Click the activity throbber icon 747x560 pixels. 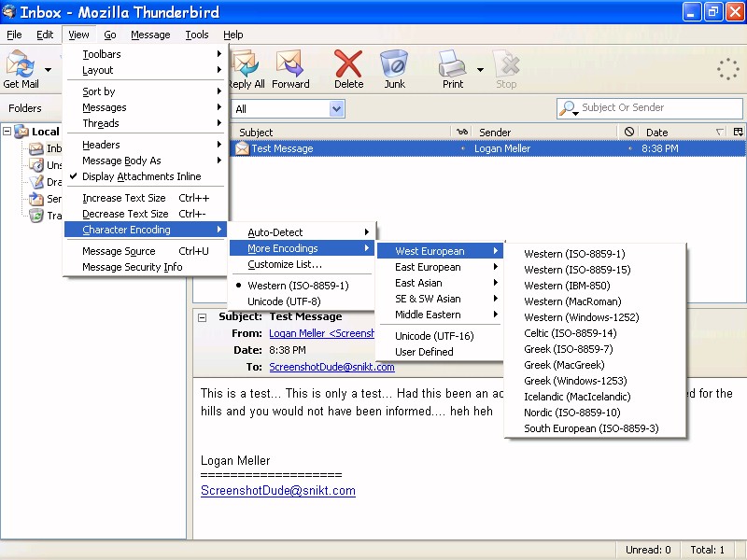click(728, 69)
